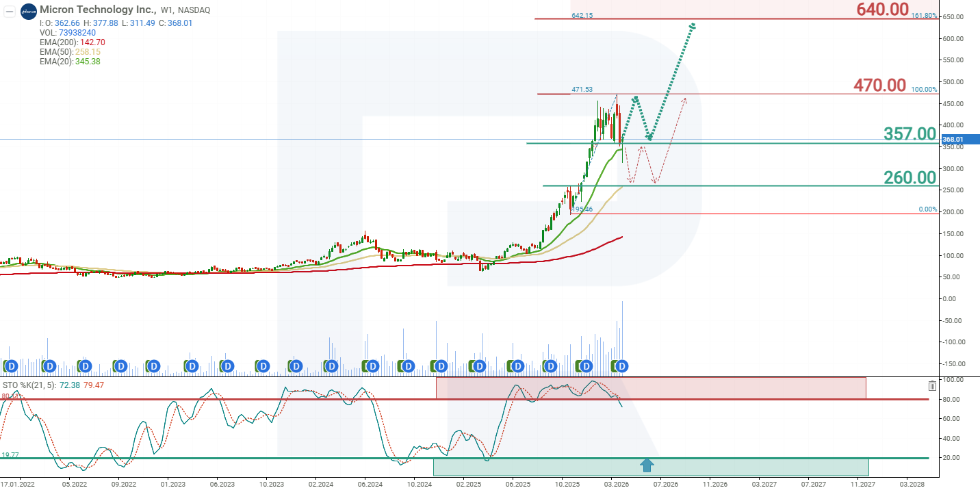
Task: Select the green dotted forecast arrow tip near 640
Action: (693, 25)
